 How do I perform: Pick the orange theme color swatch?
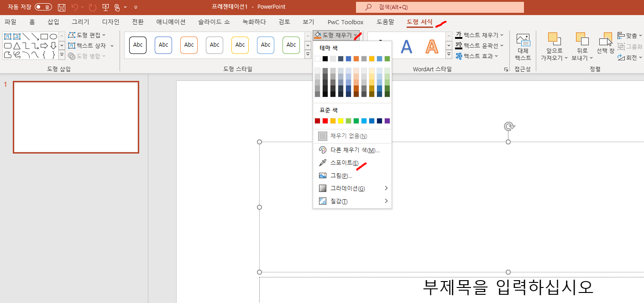pos(356,58)
